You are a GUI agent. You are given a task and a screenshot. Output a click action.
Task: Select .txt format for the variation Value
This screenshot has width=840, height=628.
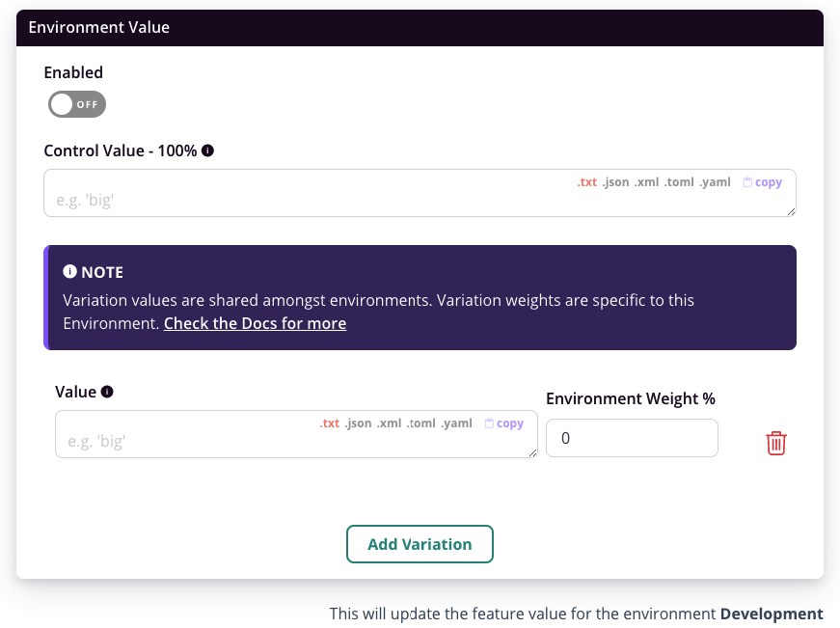click(x=328, y=423)
